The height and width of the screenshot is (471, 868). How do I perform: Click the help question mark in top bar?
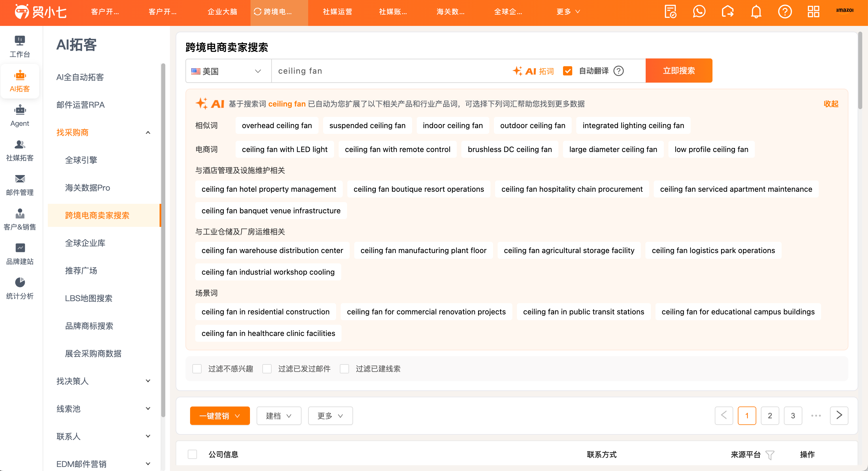785,12
